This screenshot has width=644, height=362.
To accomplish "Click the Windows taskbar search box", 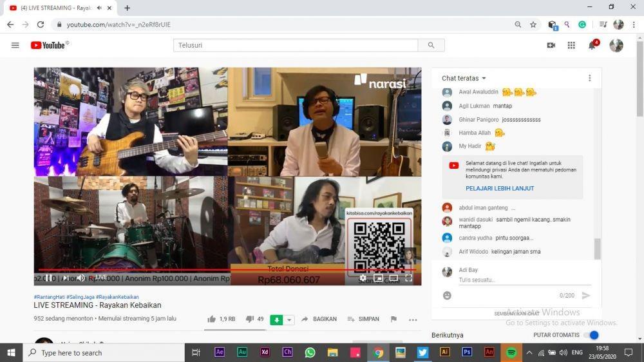I will click(104, 352).
